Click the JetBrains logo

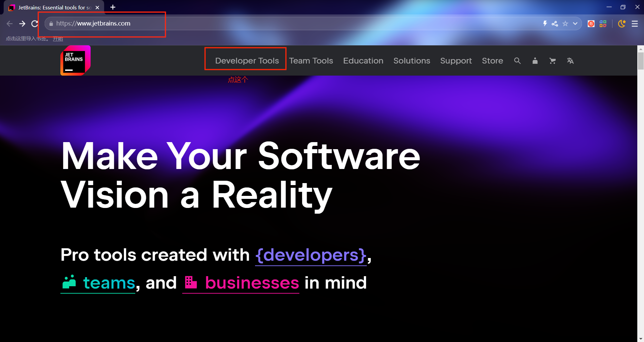(x=76, y=60)
